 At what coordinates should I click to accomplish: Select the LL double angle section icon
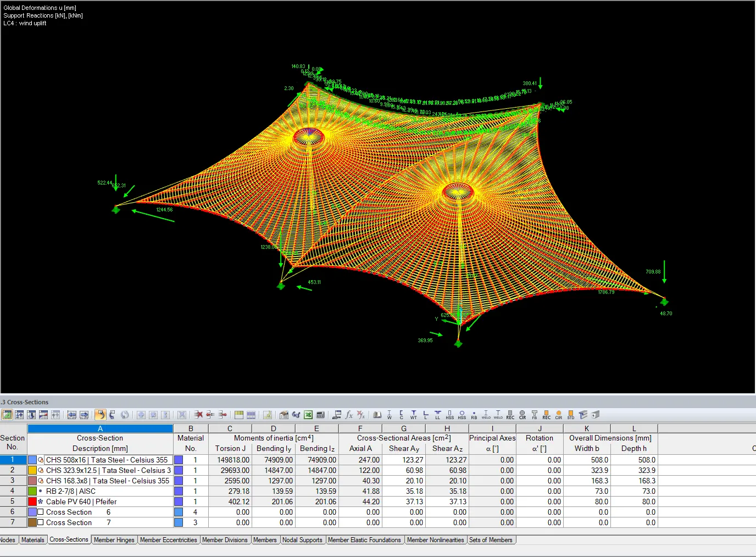pos(438,415)
